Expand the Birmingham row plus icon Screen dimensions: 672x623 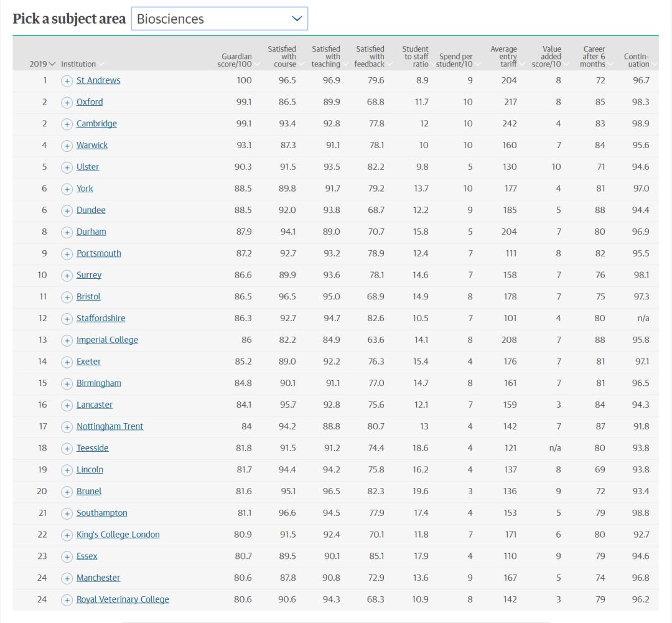[x=67, y=384]
